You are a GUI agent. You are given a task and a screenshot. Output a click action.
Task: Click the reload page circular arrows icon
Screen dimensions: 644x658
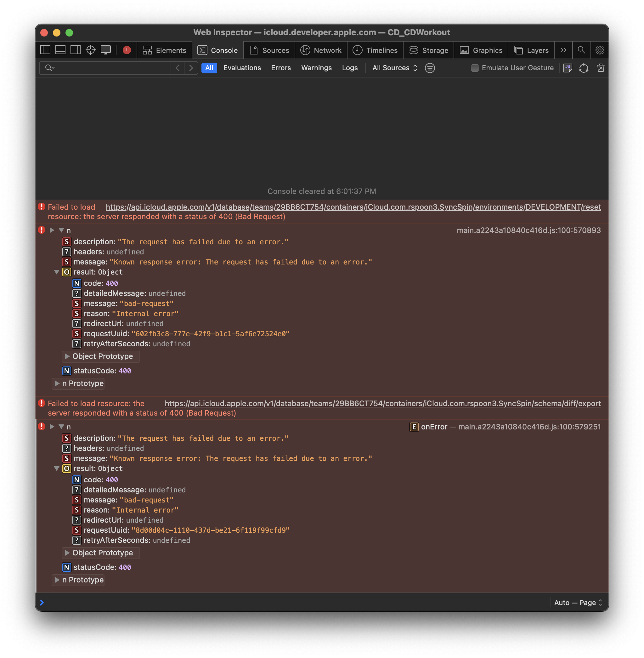click(584, 68)
